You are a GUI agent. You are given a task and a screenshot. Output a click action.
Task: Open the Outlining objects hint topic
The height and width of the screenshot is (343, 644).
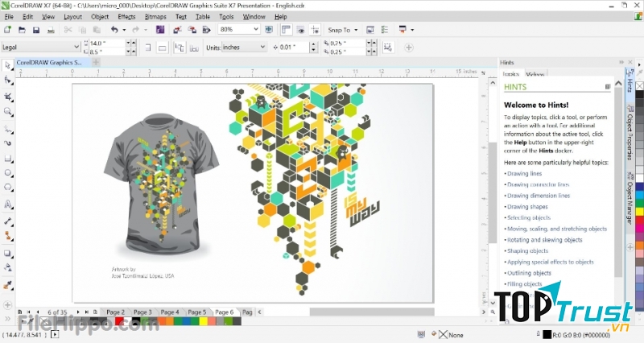529,273
